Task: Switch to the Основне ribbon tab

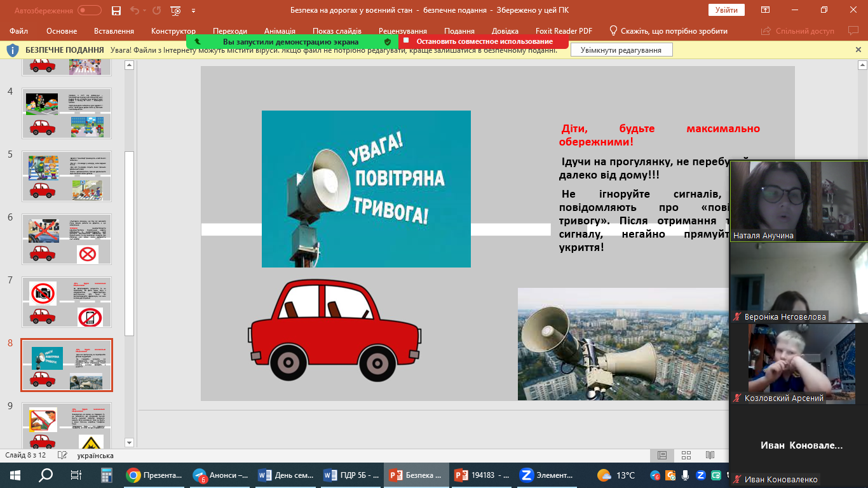Action: (x=62, y=31)
